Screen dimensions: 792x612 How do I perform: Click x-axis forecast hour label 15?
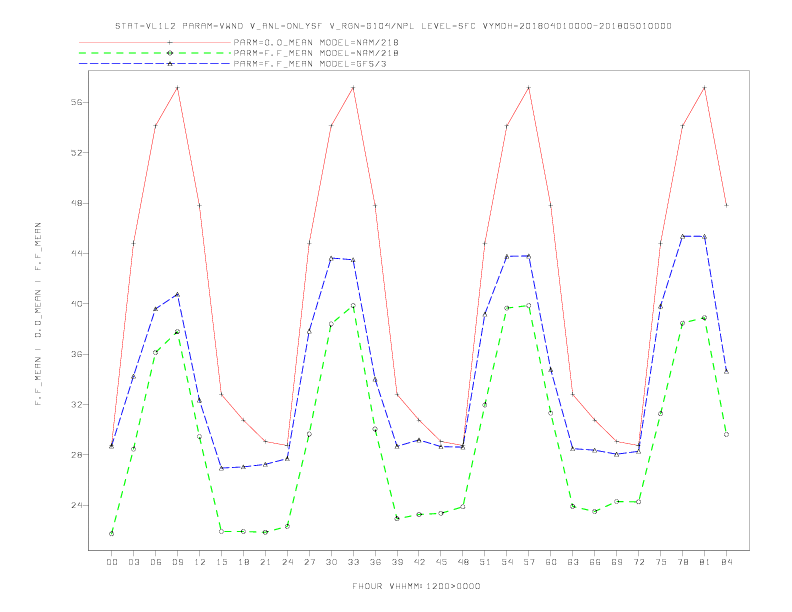[x=221, y=562]
